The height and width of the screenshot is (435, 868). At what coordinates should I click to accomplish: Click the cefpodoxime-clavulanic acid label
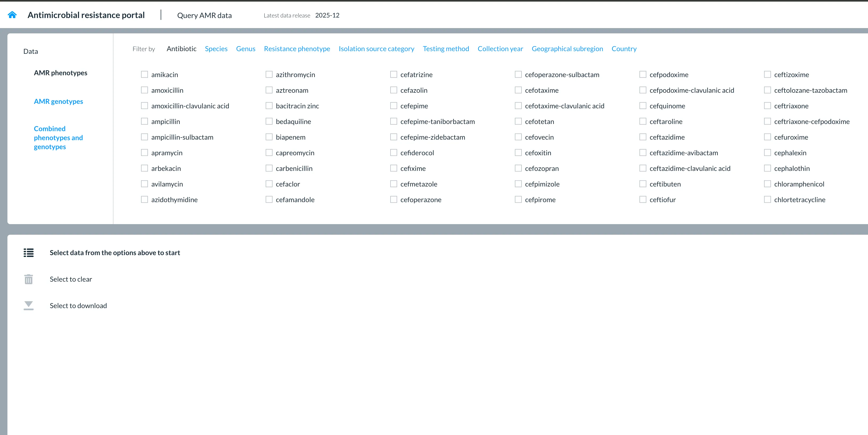click(x=692, y=90)
